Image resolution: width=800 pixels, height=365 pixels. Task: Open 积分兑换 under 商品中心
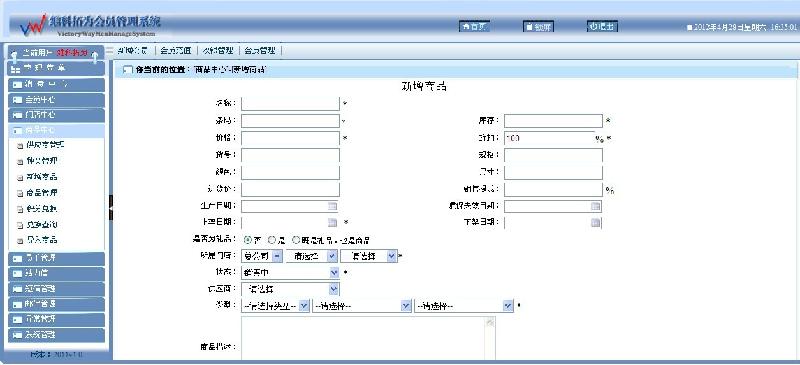[x=42, y=209]
